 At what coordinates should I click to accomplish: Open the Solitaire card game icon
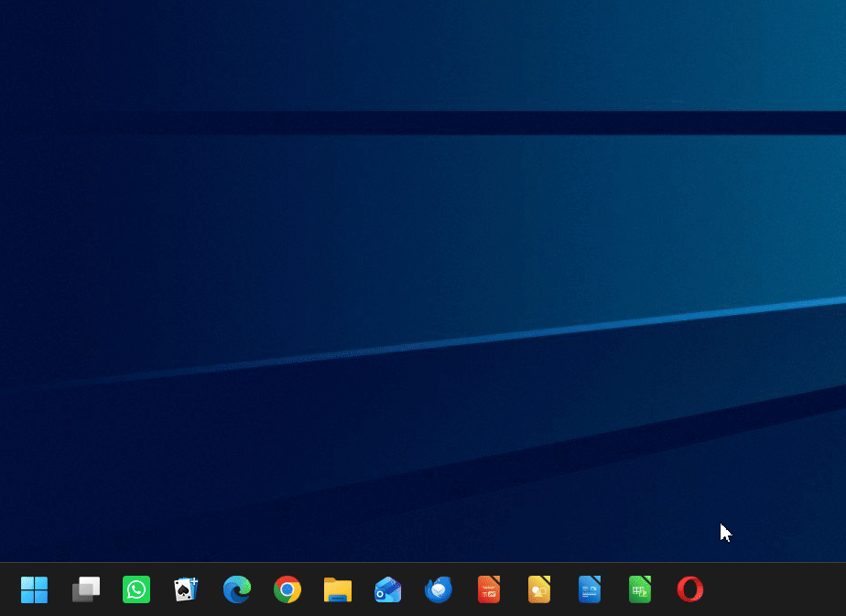pyautogui.click(x=186, y=589)
